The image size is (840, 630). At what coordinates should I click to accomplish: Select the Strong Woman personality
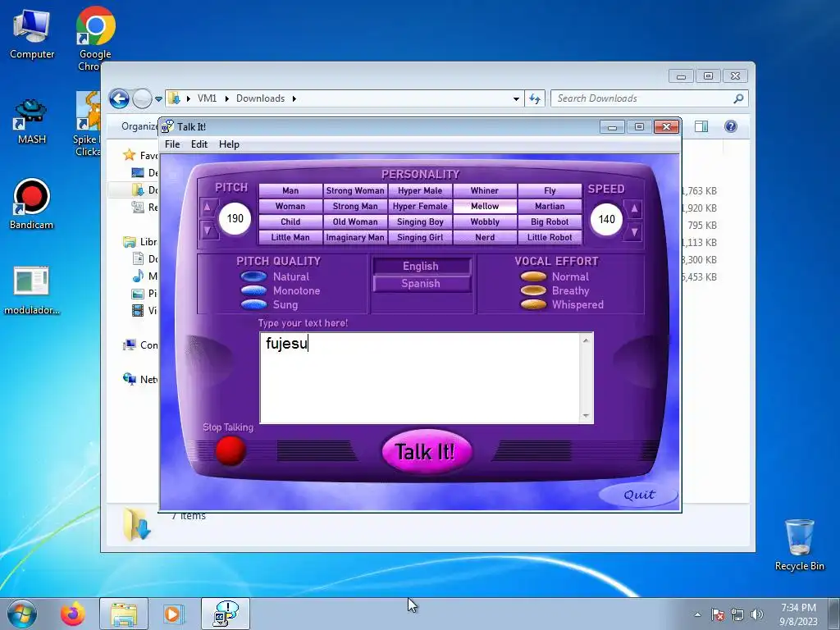355,190
